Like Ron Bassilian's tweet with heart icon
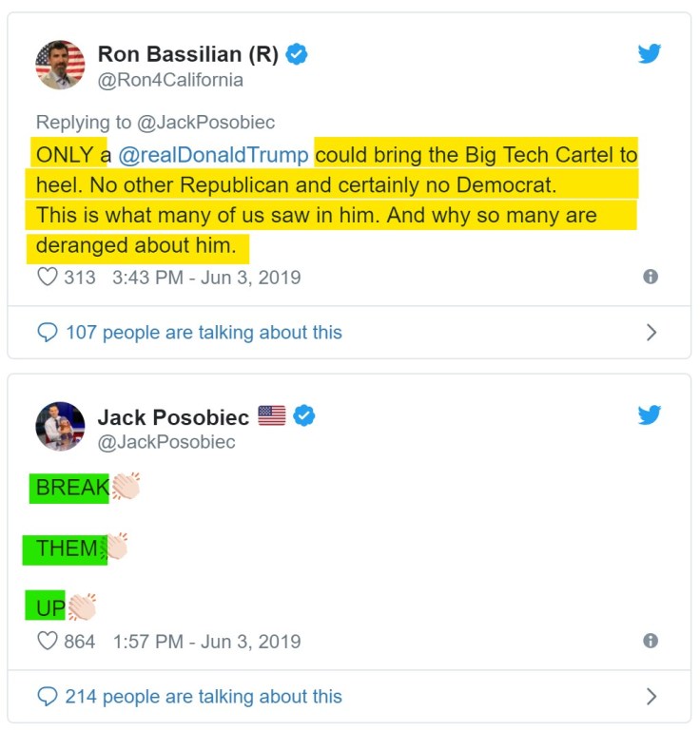700x731 pixels. pyautogui.click(x=47, y=278)
